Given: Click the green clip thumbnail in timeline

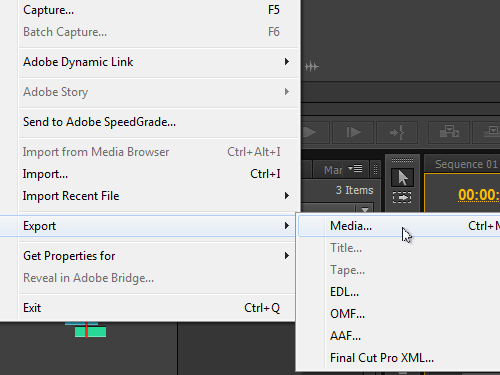Looking at the screenshot, I should 90,332.
